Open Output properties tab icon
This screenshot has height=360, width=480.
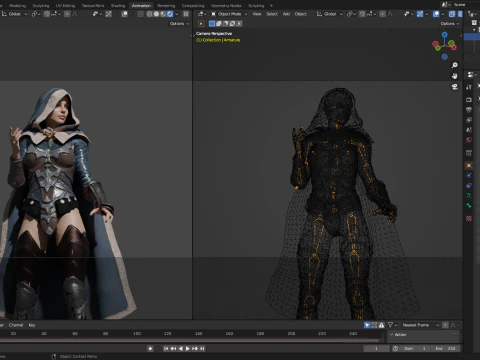(x=469, y=110)
